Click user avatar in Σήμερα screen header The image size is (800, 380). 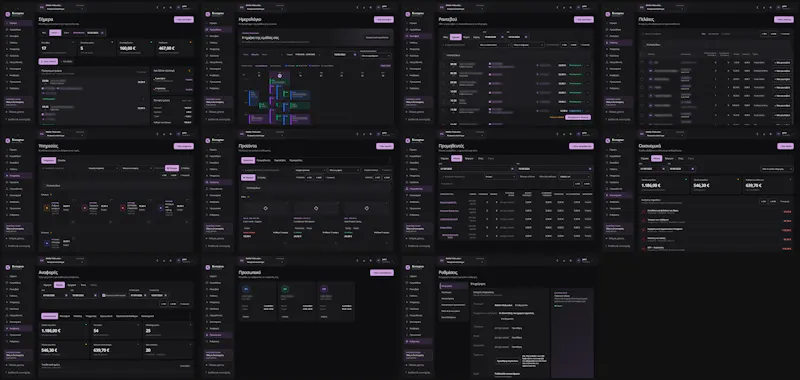(178, 7)
